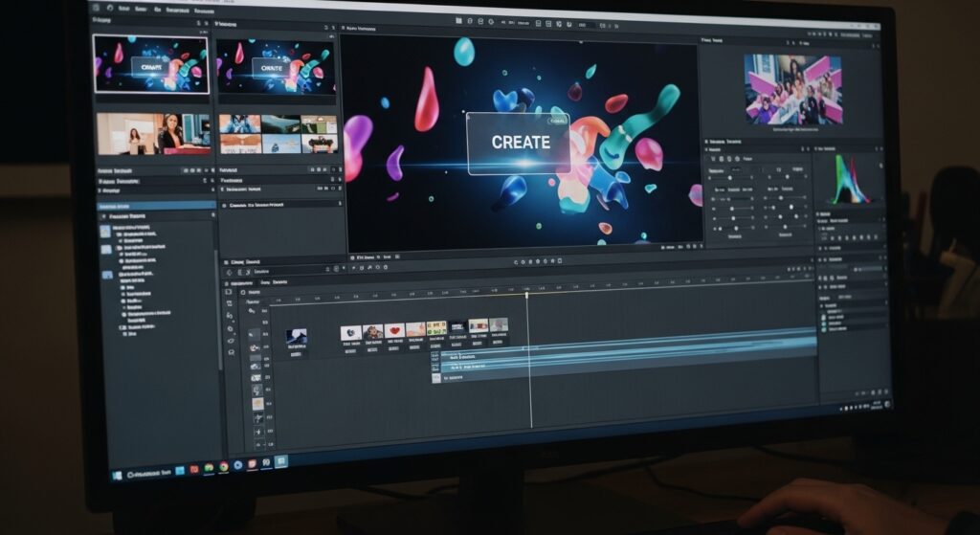Click the highlighted light-blue active taskbar app icon
The image size is (980, 535).
tap(281, 461)
